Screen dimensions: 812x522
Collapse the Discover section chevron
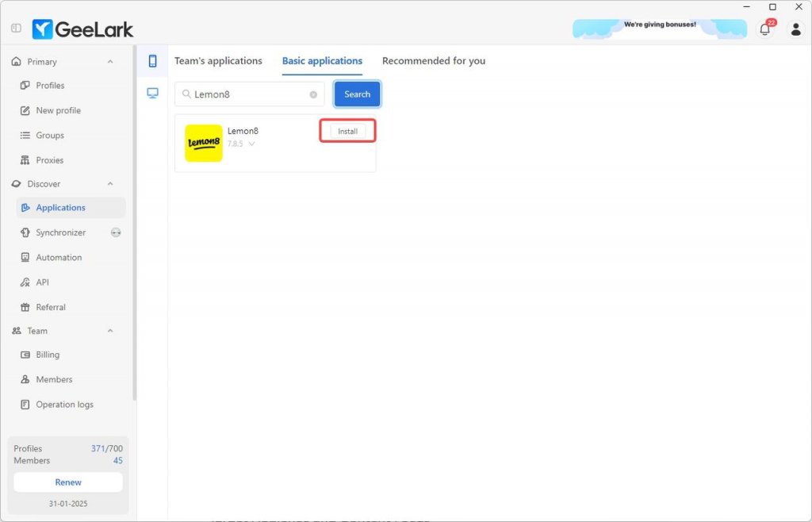(110, 184)
